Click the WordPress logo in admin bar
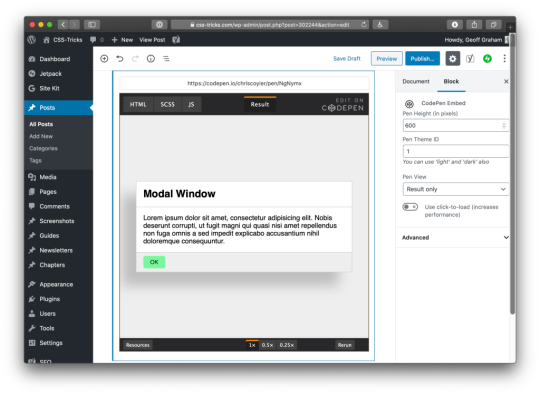540x395 pixels. tap(32, 40)
